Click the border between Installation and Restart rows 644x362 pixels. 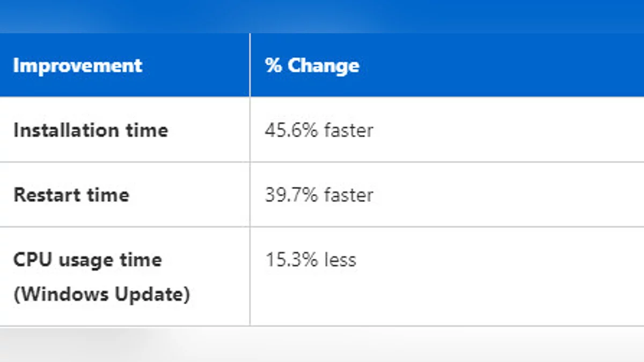[x=322, y=162]
